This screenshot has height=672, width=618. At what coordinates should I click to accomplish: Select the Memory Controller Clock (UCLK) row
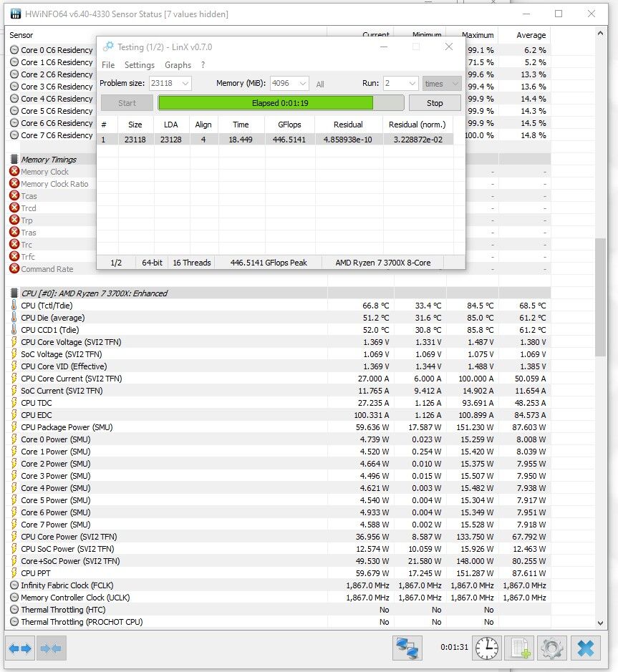(279, 598)
